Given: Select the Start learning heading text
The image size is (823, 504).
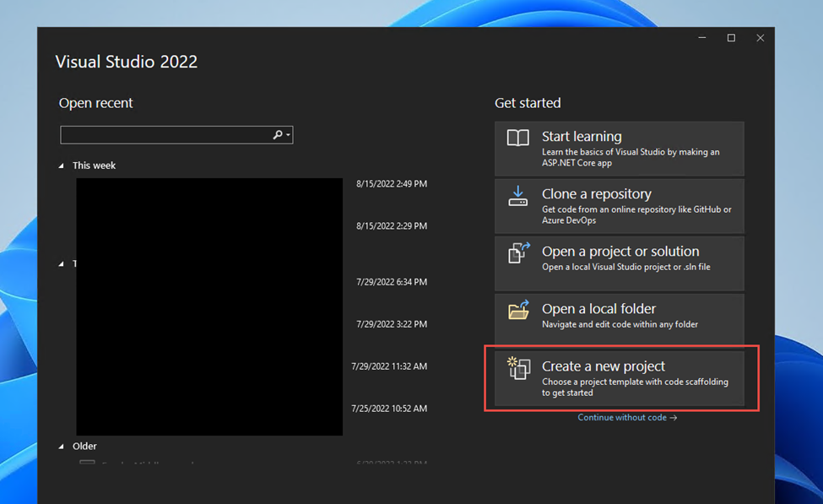Looking at the screenshot, I should [x=581, y=137].
